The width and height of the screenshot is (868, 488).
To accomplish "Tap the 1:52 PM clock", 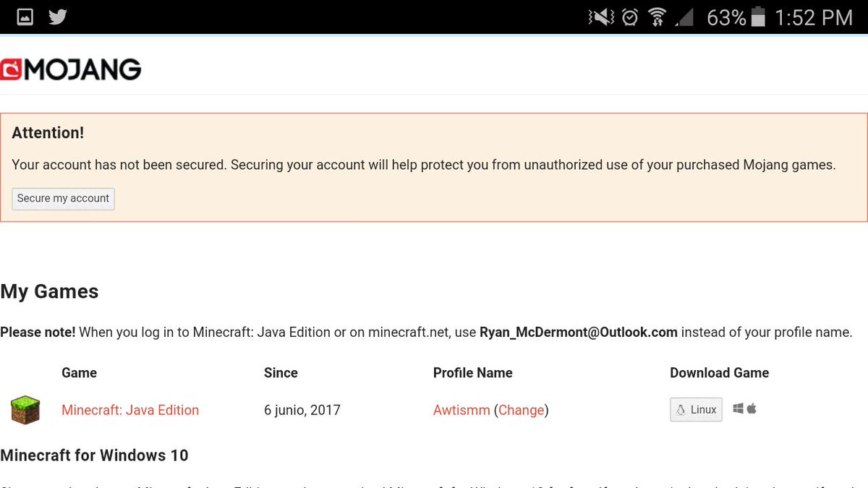I will coord(814,17).
